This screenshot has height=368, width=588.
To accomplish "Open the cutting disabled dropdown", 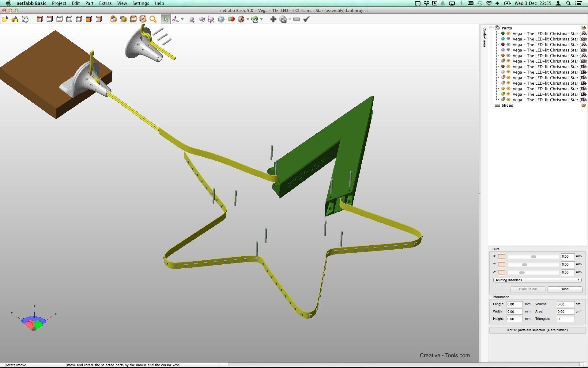I will point(537,280).
